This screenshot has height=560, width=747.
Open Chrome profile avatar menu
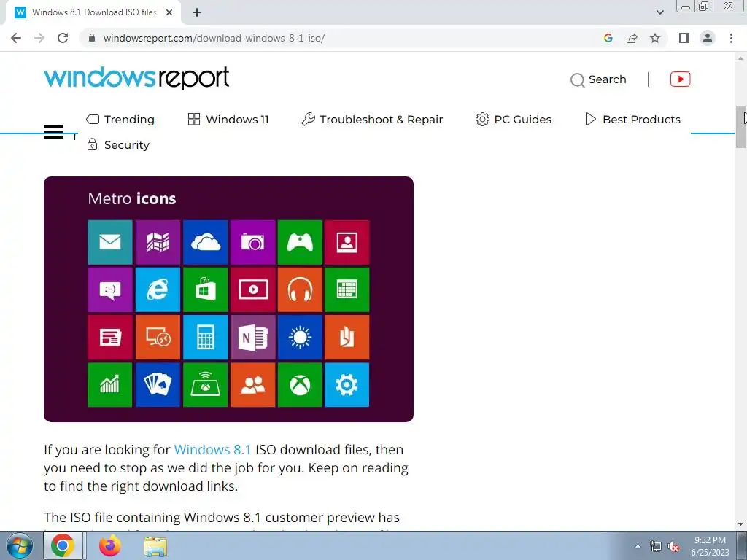coord(708,38)
